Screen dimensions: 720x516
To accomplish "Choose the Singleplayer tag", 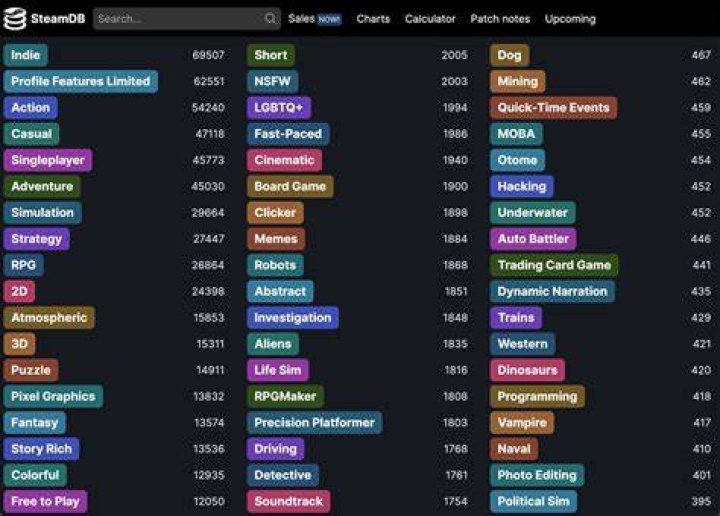I will pyautogui.click(x=48, y=160).
